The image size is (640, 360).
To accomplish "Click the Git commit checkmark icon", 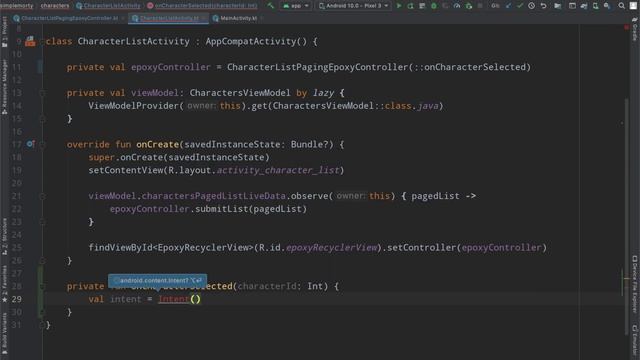I will pos(520,6).
